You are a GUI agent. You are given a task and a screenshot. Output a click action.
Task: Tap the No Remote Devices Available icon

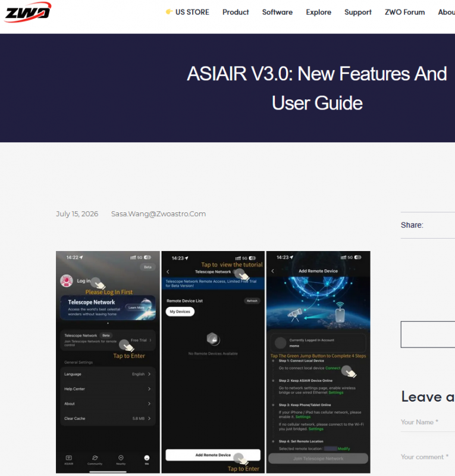coord(213,339)
